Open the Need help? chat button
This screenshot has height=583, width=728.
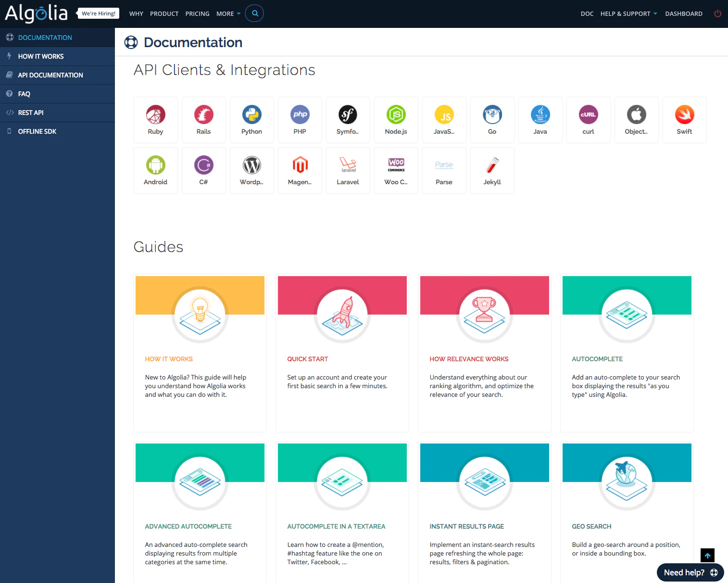click(x=690, y=572)
